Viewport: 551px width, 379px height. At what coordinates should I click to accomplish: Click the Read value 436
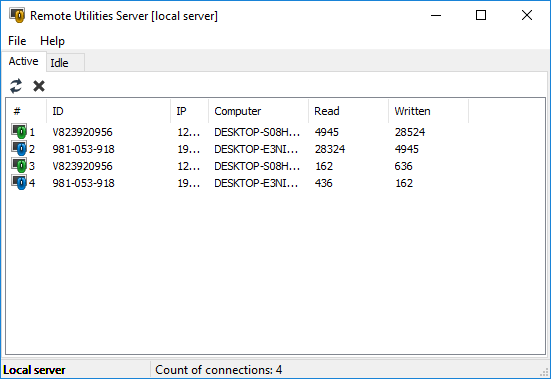tap(323, 183)
